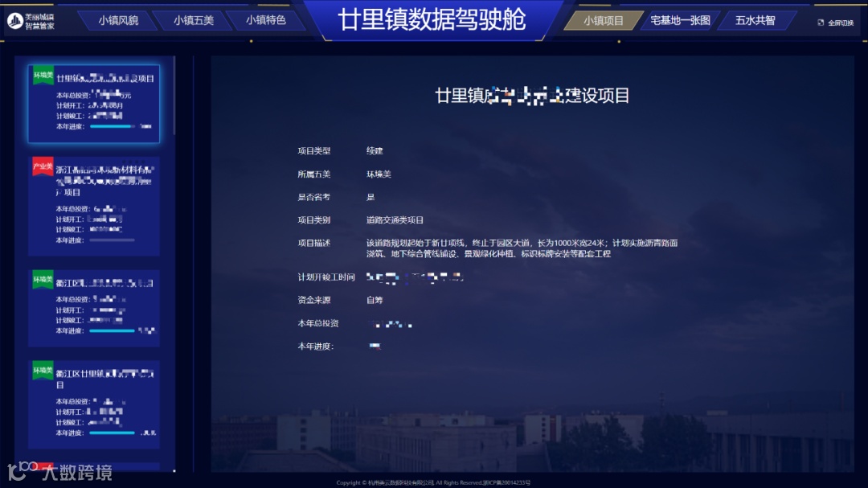868x488 pixels.
Task: Click the 是否省考 label
Action: point(314,197)
